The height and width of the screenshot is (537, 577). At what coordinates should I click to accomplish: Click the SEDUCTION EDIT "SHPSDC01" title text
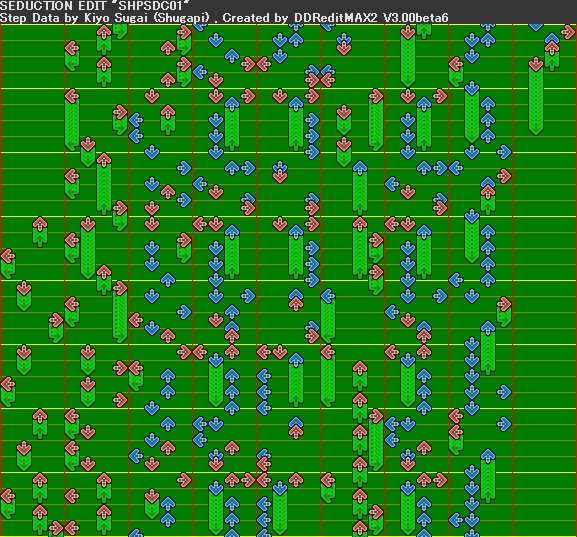(95, 6)
